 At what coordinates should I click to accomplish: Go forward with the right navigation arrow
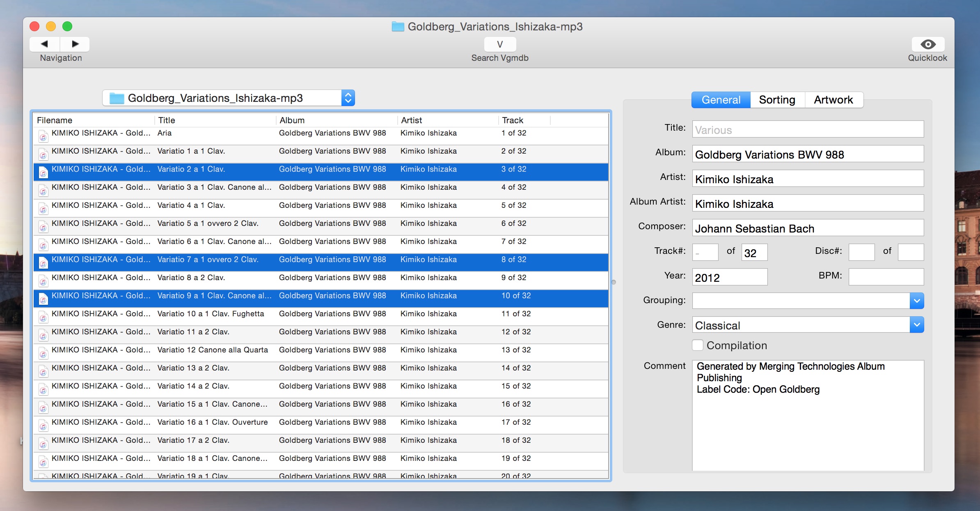click(x=75, y=44)
